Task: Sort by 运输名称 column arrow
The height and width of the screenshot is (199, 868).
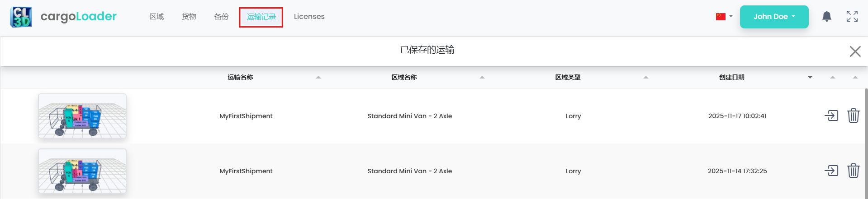Action: 318,78
